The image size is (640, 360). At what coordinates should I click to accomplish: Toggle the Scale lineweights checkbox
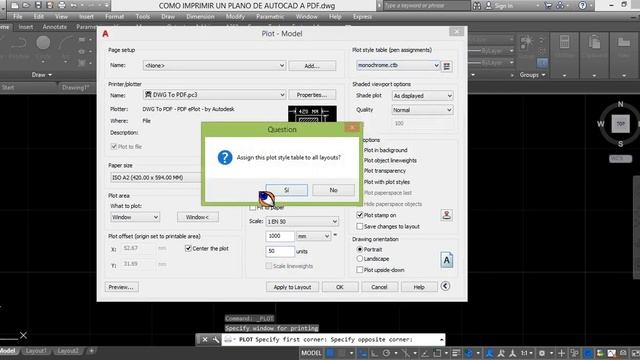point(269,266)
